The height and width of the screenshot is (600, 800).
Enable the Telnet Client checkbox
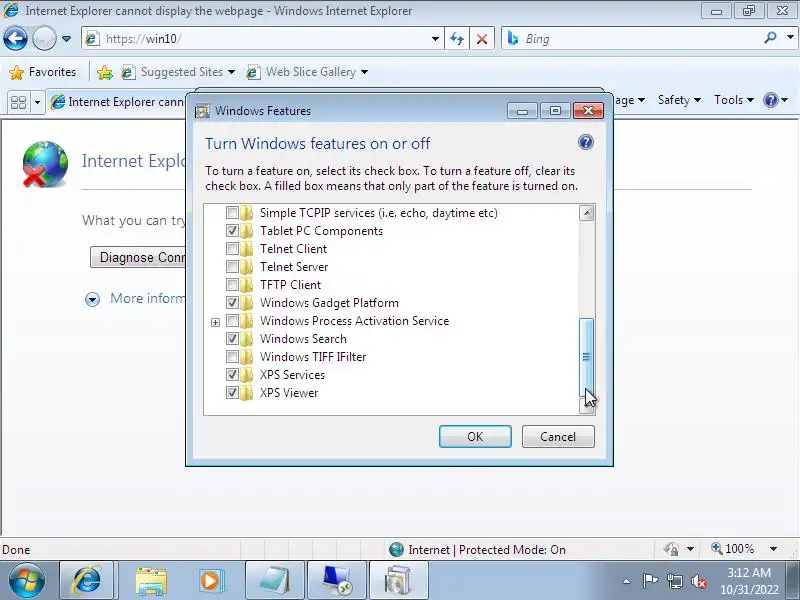point(232,248)
